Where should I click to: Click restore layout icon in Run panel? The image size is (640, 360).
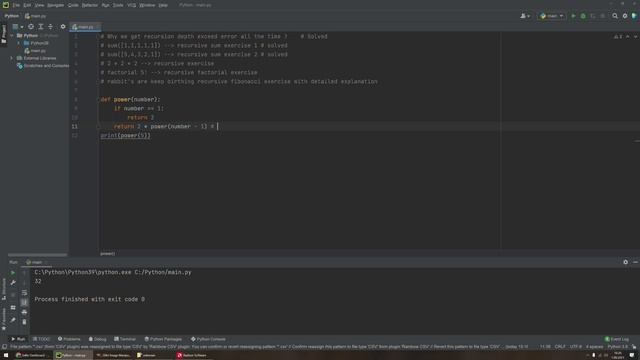point(13,307)
